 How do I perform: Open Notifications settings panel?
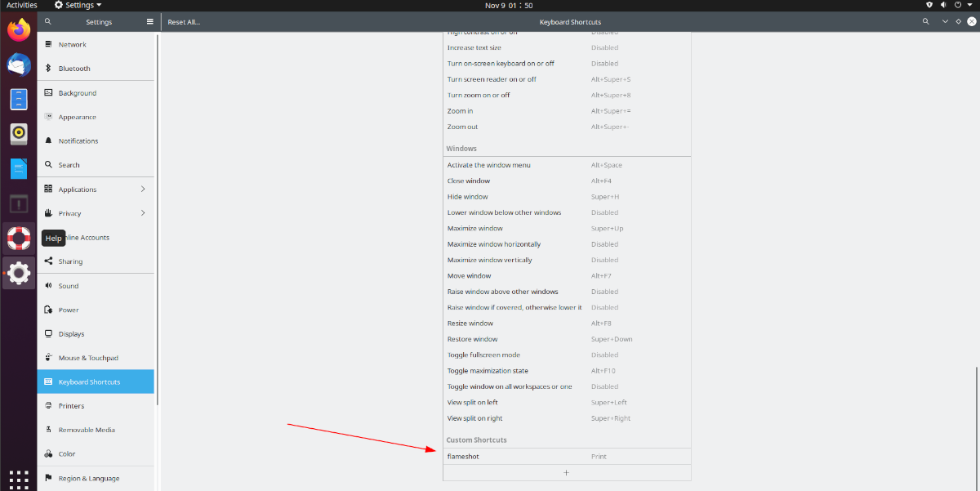[96, 141]
